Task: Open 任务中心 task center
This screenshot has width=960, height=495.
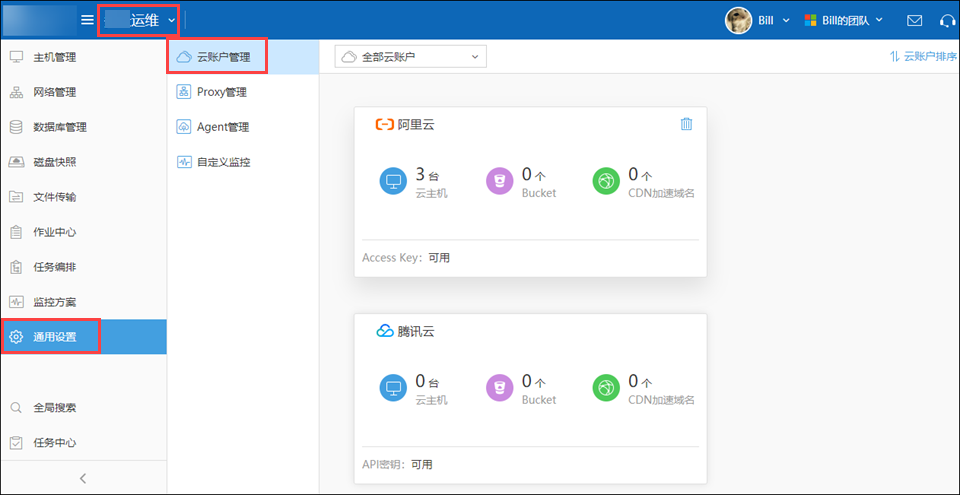Action: click(83, 442)
